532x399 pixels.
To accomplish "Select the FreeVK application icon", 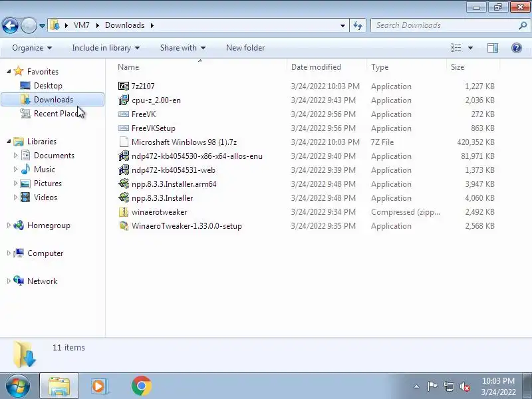I will tap(124, 114).
